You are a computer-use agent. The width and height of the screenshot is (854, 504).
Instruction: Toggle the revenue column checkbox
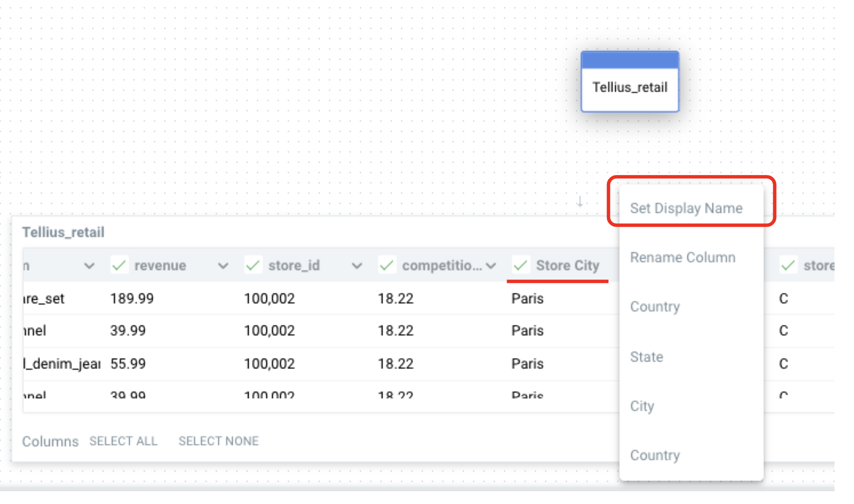pyautogui.click(x=119, y=265)
